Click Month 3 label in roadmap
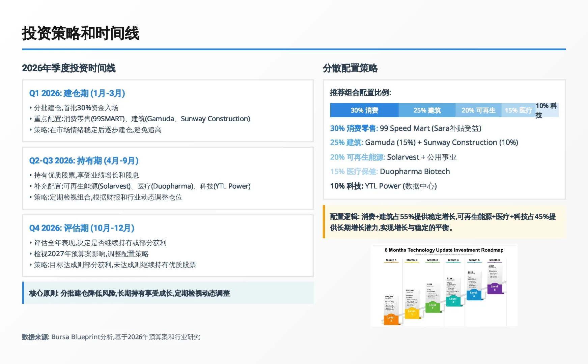This screenshot has height=364, width=588. pyautogui.click(x=432, y=260)
